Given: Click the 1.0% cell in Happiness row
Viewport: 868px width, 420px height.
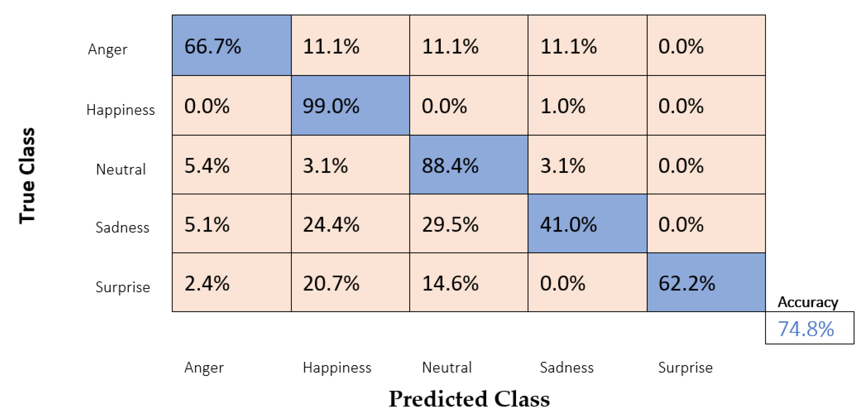Looking at the screenshot, I should pos(587,105).
